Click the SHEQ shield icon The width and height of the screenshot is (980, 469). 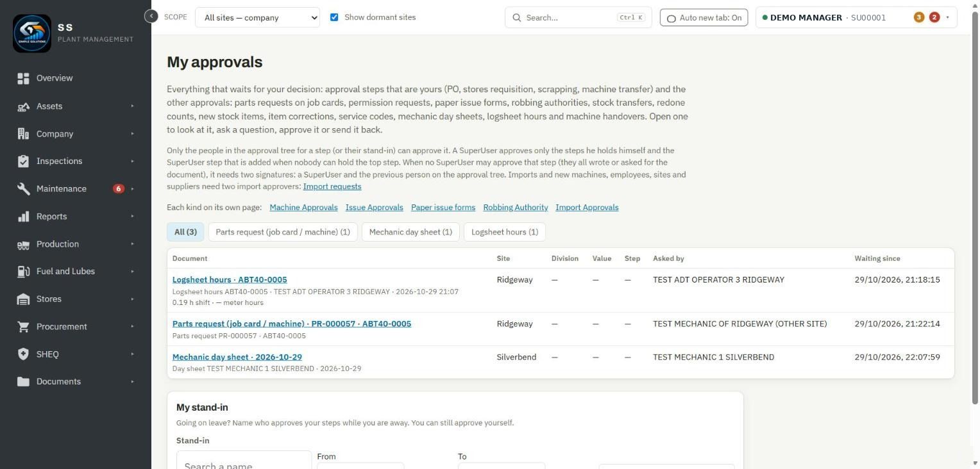point(24,354)
